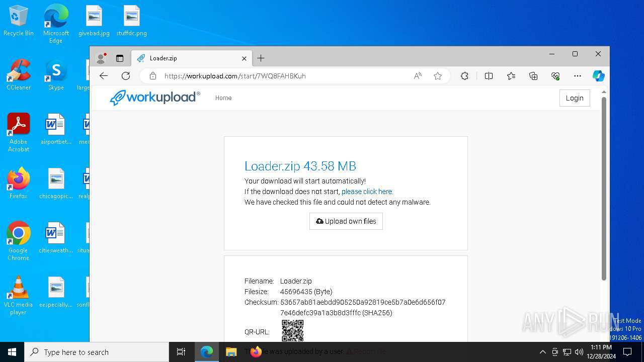Screen dimensions: 644x362
Task: Close the Loader.zip tab
Action: click(244, 58)
